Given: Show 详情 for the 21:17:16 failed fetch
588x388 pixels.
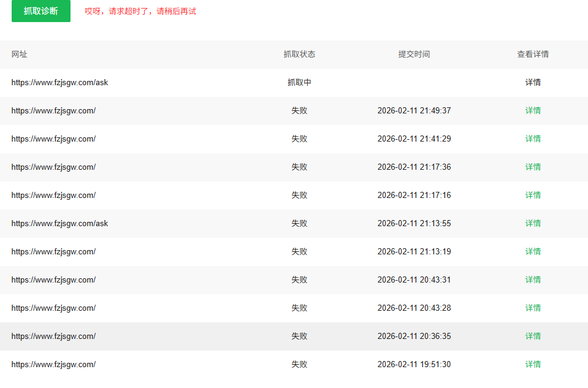Looking at the screenshot, I should (533, 196).
